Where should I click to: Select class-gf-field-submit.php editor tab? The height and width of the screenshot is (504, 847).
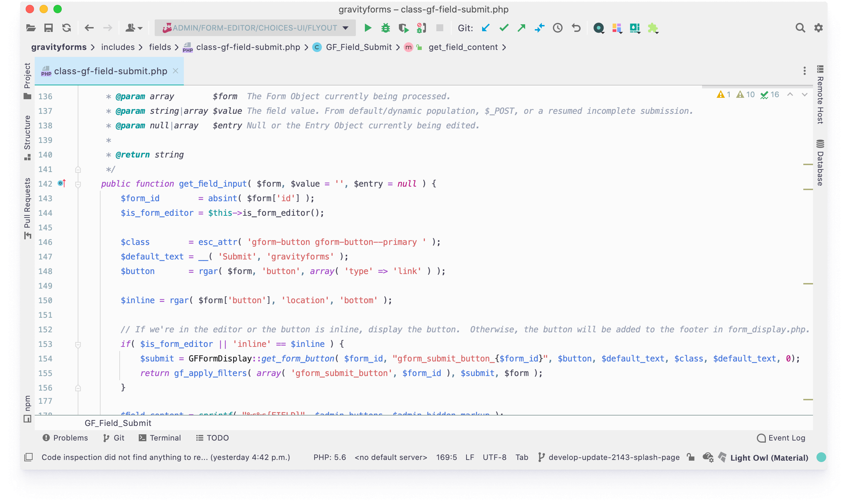pyautogui.click(x=110, y=71)
